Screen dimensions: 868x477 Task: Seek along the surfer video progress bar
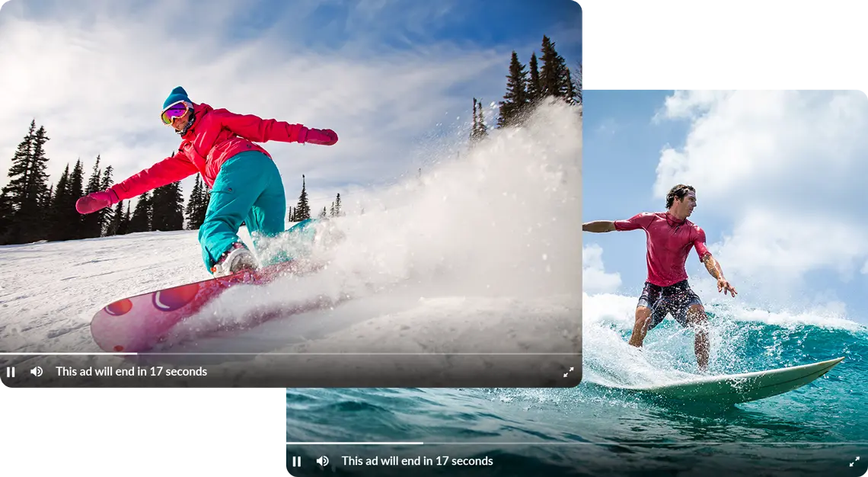[577, 443]
